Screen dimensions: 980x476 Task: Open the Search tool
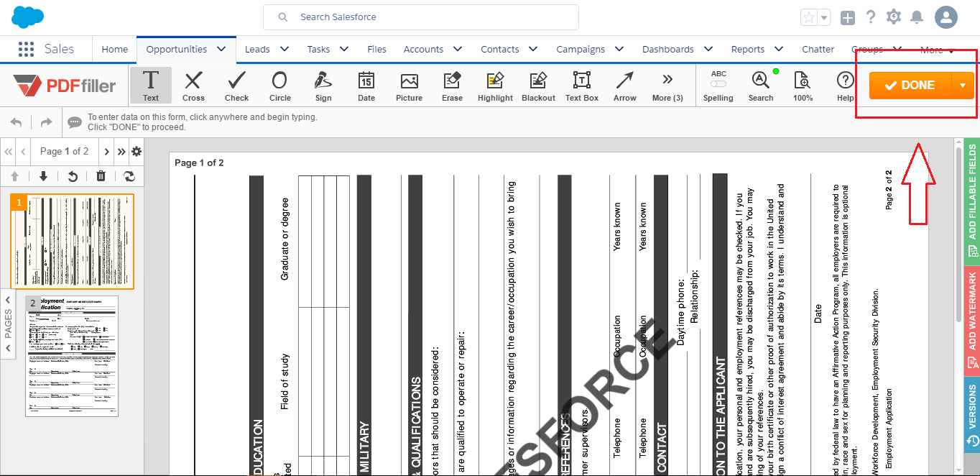(x=761, y=85)
